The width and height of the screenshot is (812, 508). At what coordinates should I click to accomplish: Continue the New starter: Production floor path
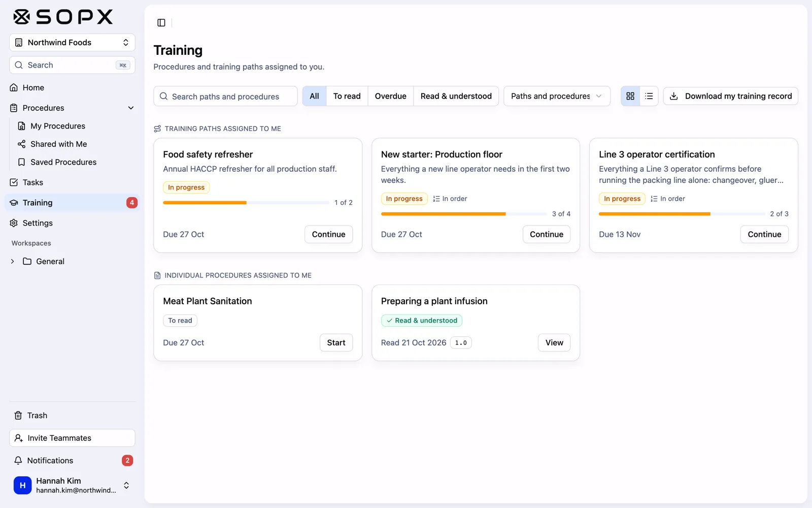547,234
